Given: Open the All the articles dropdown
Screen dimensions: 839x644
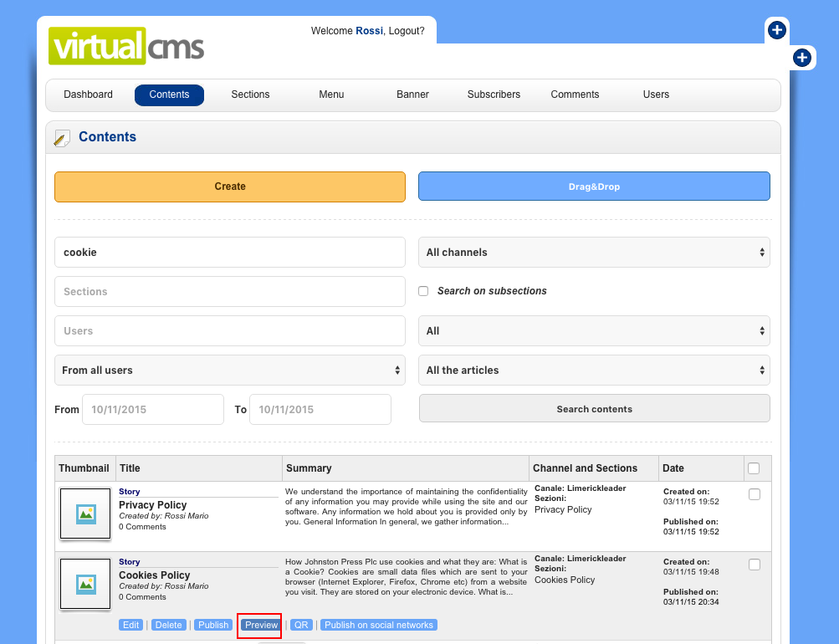Looking at the screenshot, I should point(594,370).
